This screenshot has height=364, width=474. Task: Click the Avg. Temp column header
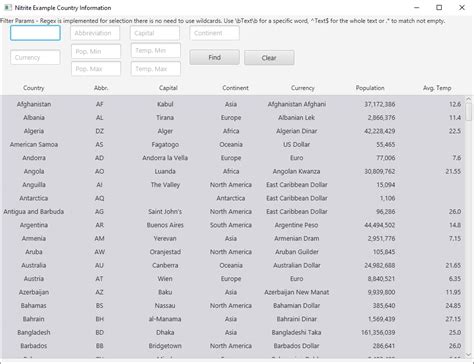tap(437, 88)
